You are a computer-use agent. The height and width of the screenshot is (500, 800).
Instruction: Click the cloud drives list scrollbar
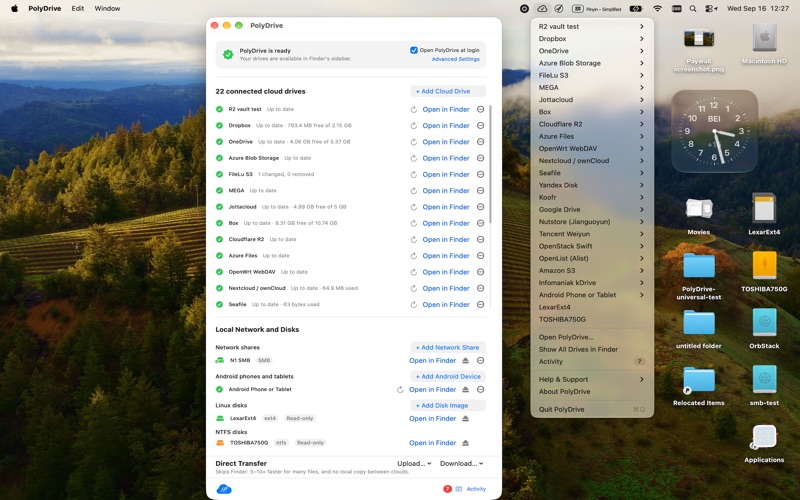tap(490, 164)
